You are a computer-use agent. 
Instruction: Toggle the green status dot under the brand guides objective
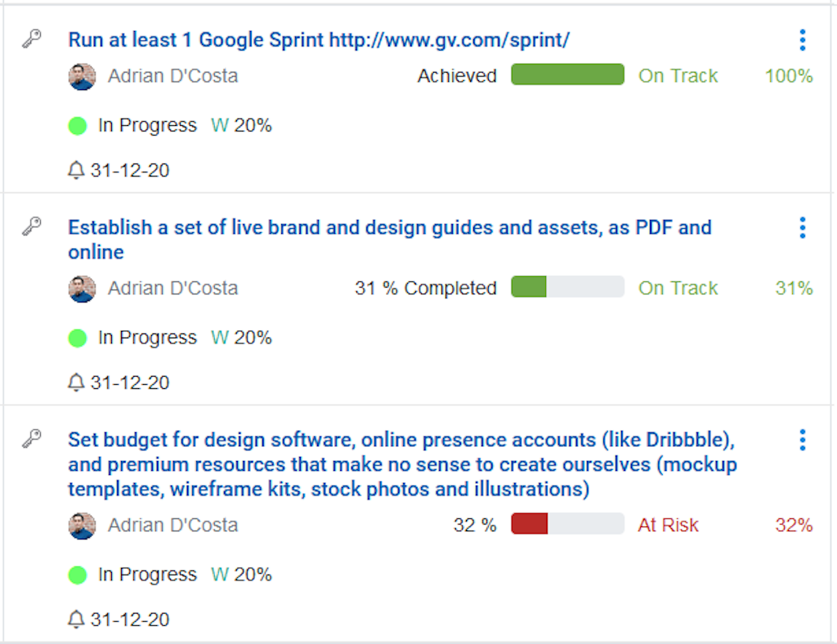pyautogui.click(x=77, y=338)
